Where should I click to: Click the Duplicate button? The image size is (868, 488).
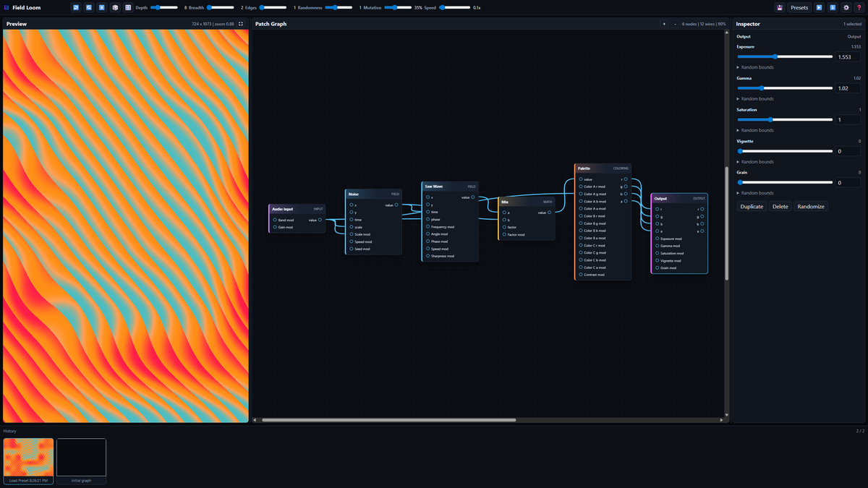[x=752, y=206]
